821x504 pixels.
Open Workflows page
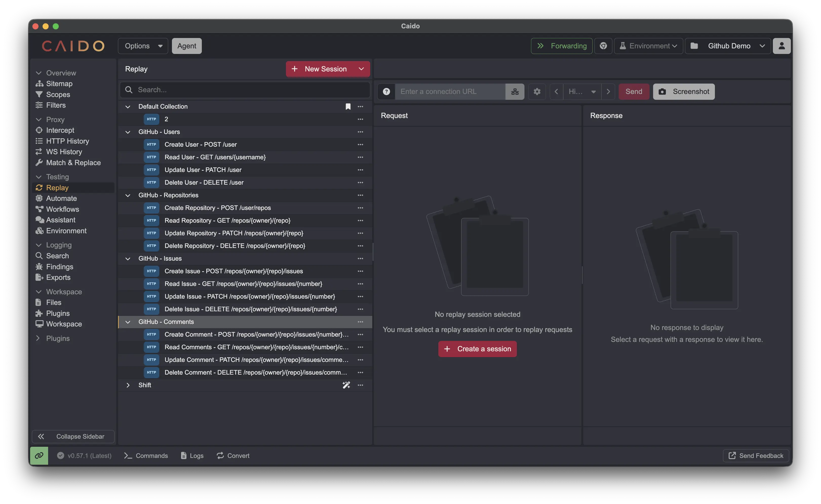(x=62, y=209)
